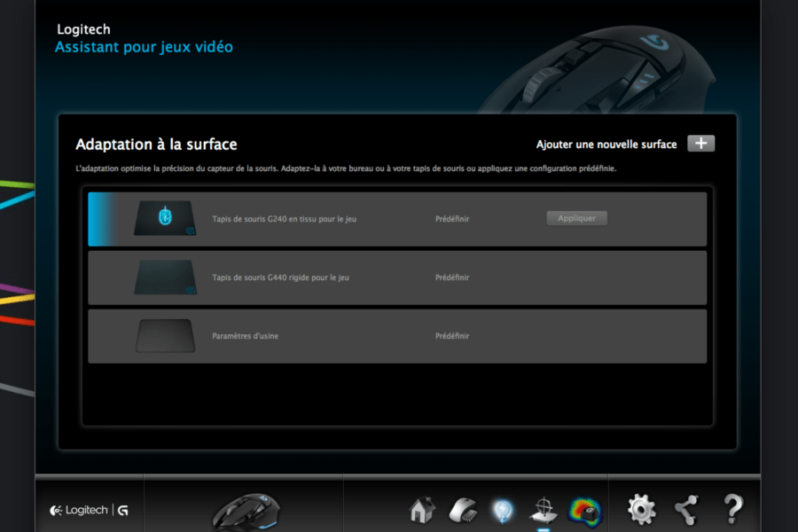The width and height of the screenshot is (798, 532).
Task: Select the factory settings pad thumbnail
Action: click(x=165, y=336)
